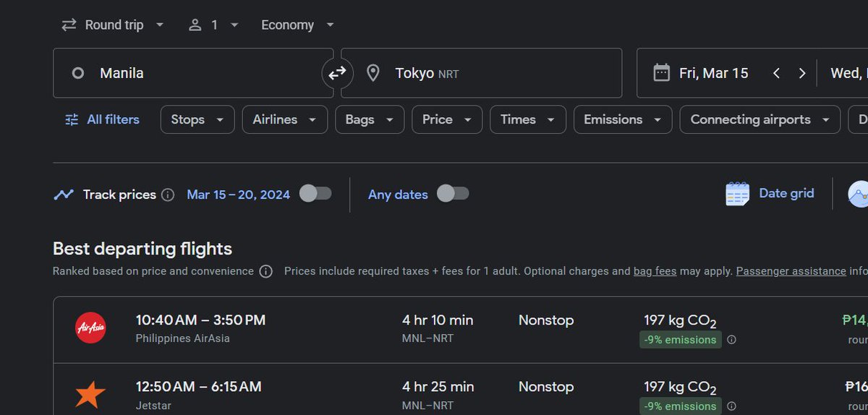Click the 4 hr 10 min duration text

[438, 320]
